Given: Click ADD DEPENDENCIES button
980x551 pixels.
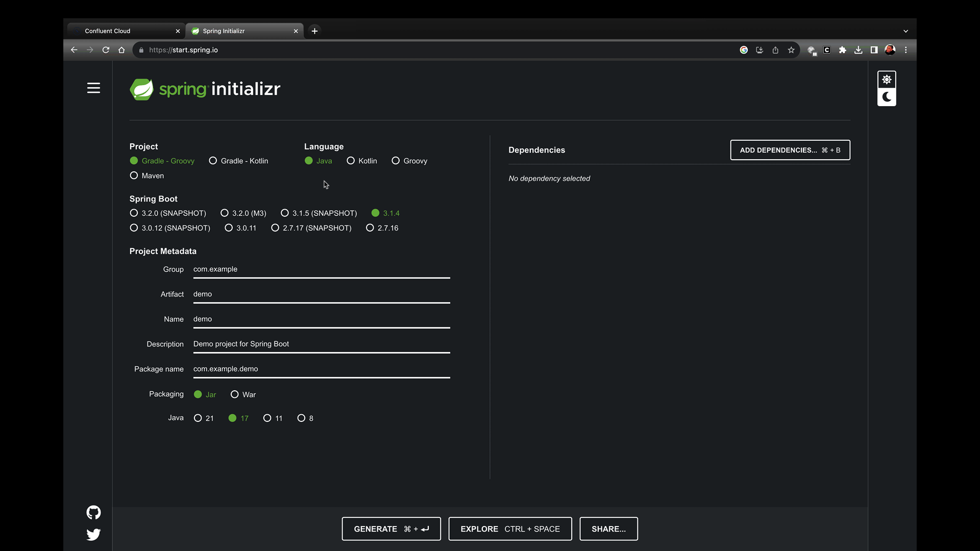Looking at the screenshot, I should (x=790, y=150).
